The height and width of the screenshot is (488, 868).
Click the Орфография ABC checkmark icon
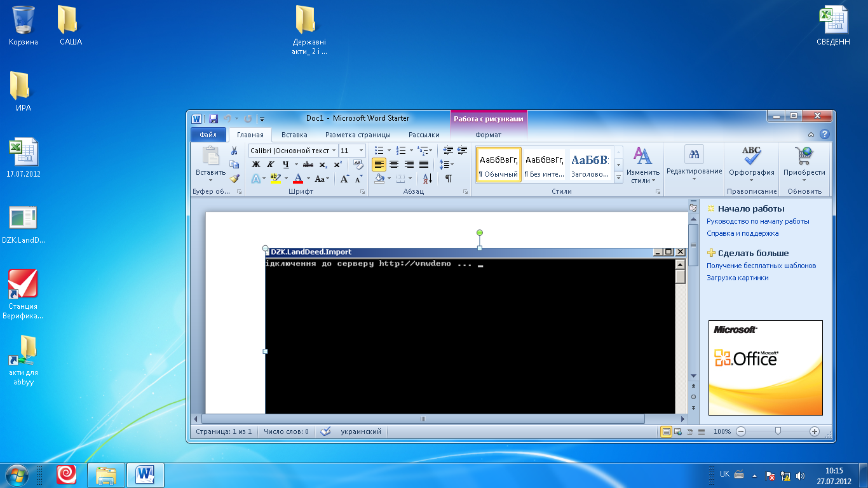click(x=752, y=156)
